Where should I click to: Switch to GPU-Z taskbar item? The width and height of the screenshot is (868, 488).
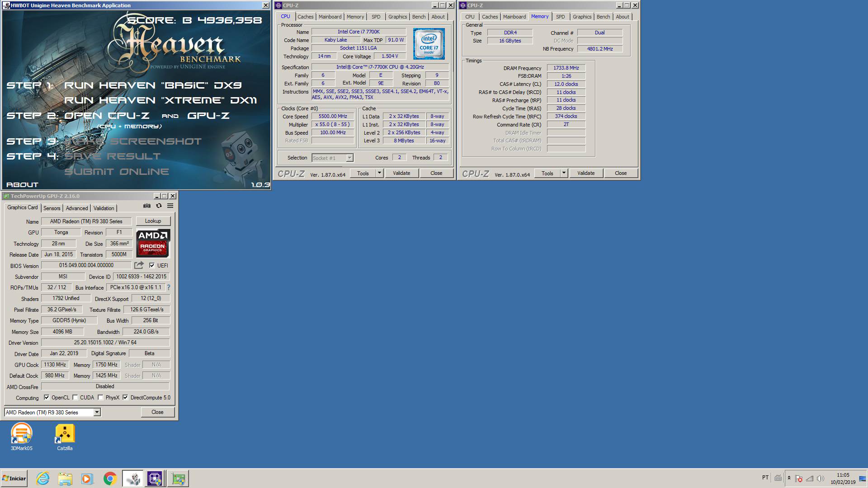(x=178, y=479)
